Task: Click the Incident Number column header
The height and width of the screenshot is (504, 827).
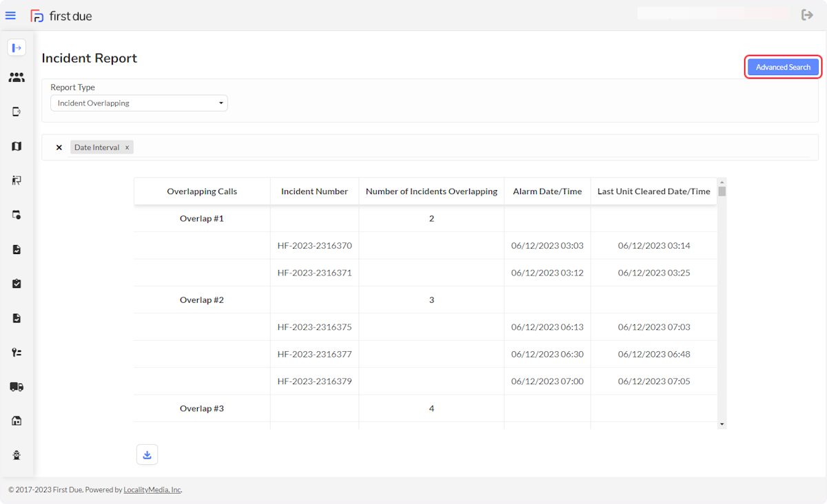Action: point(314,191)
